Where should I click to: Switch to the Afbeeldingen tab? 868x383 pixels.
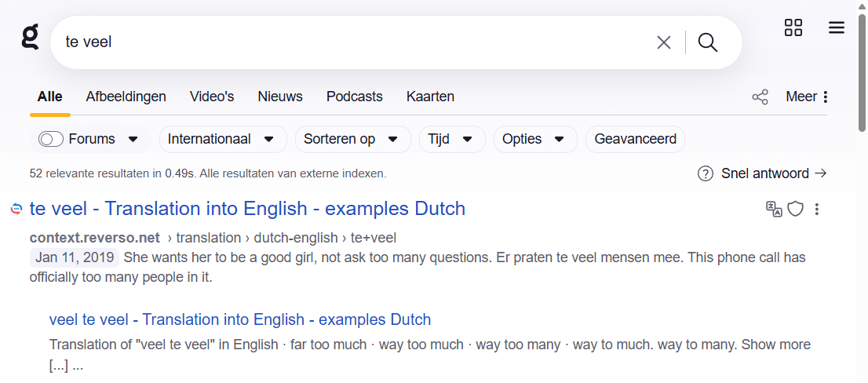(x=126, y=97)
